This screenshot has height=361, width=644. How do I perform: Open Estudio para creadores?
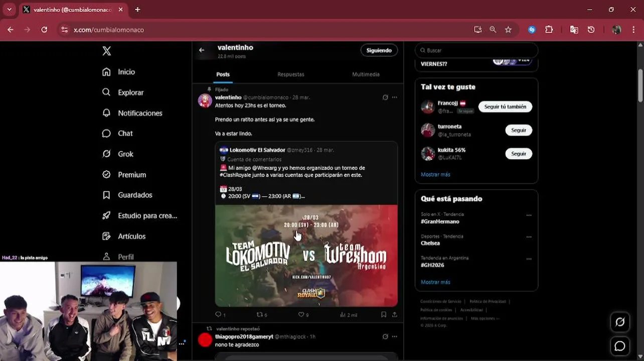coord(140,216)
